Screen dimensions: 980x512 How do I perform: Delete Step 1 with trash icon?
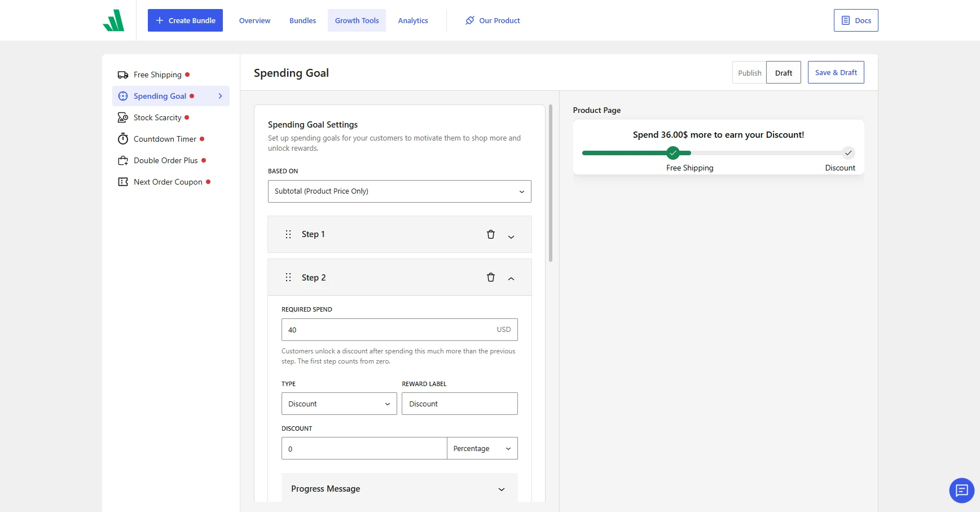pyautogui.click(x=491, y=234)
